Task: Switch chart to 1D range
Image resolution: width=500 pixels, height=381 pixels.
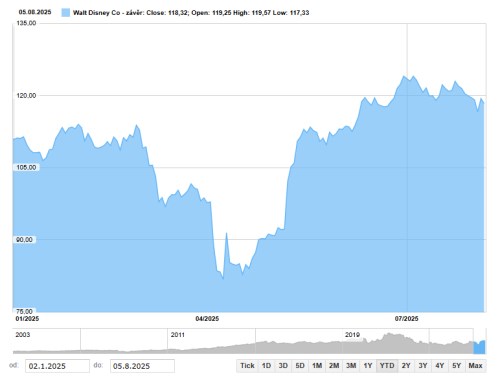Action: point(266,366)
